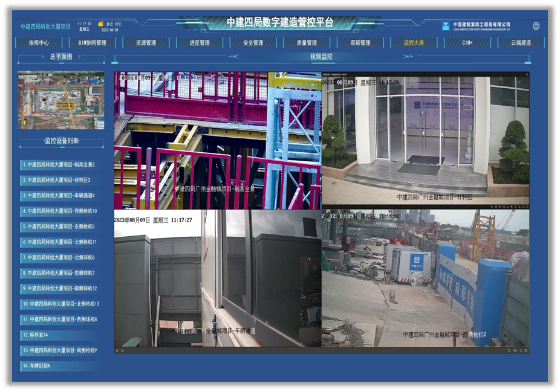Click the fullscreen icon in video toolbar

click(x=521, y=350)
